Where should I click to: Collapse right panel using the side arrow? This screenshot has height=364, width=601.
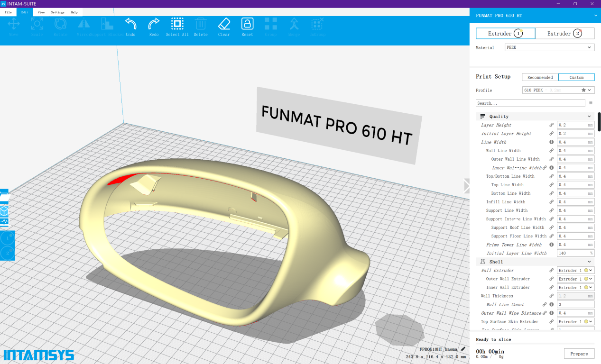(466, 186)
